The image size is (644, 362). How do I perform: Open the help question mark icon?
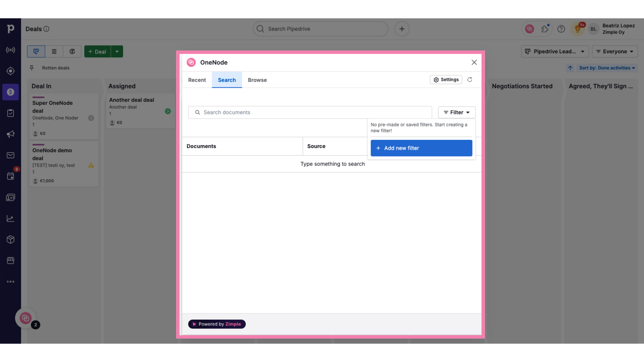pos(561,29)
